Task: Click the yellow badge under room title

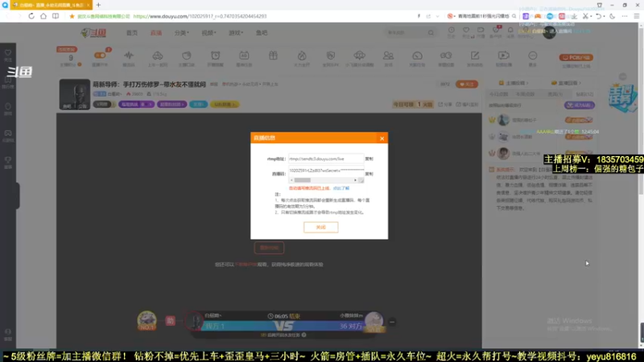Action: click(x=225, y=105)
